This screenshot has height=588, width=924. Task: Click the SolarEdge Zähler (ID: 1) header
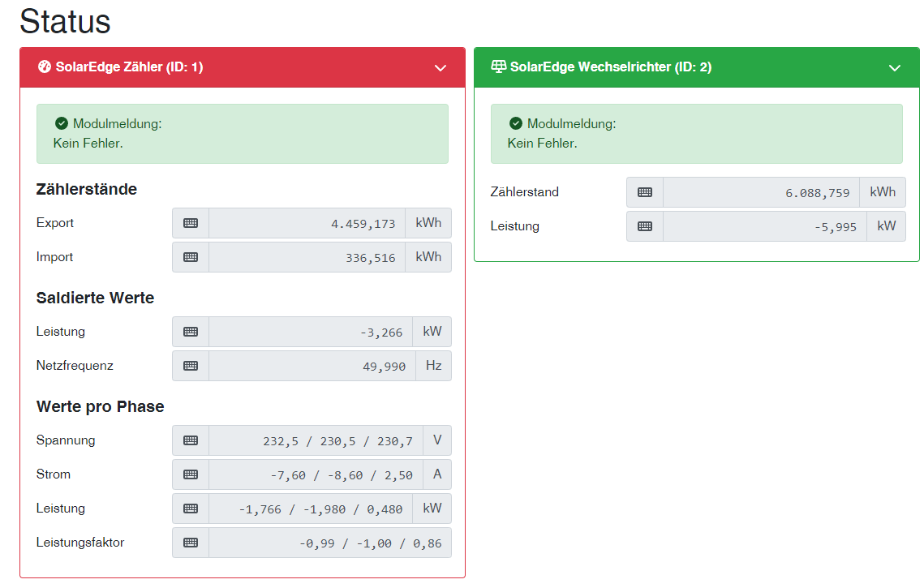(x=129, y=67)
